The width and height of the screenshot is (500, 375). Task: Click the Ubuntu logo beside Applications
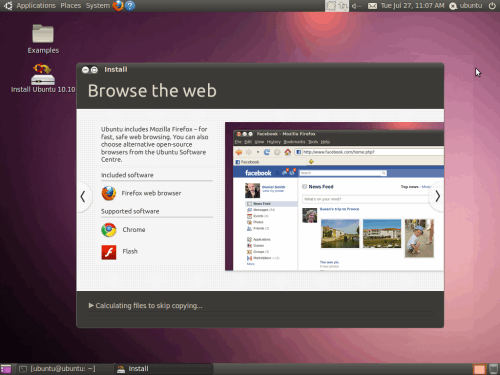coord(8,6)
